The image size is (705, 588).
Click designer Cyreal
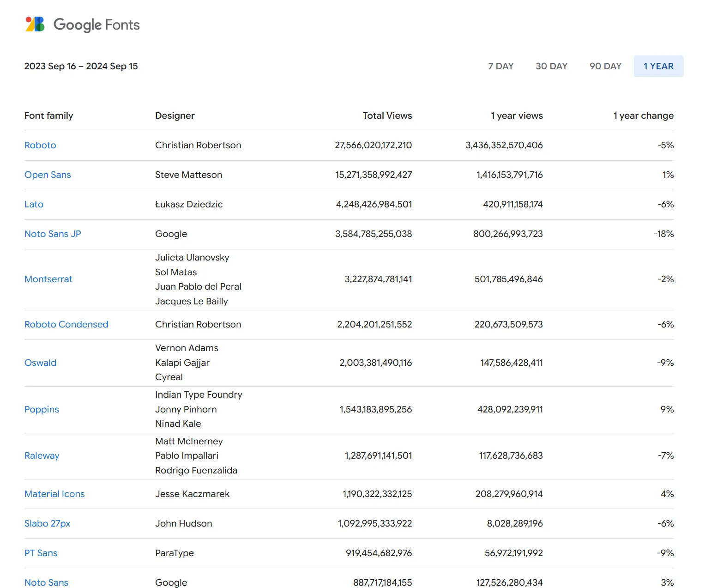coord(169,377)
